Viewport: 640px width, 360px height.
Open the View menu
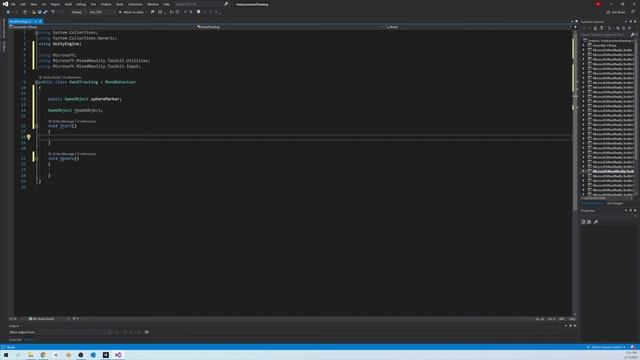click(33, 4)
